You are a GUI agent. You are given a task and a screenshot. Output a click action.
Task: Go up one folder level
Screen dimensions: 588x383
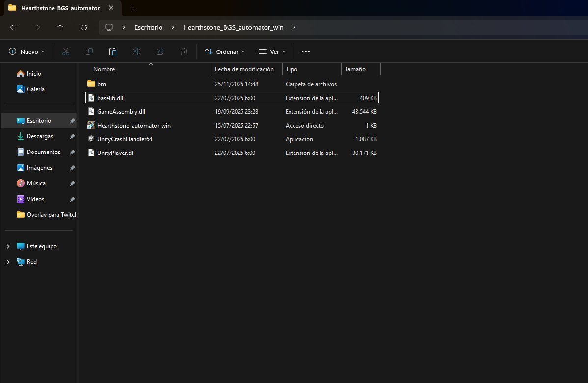pos(60,27)
